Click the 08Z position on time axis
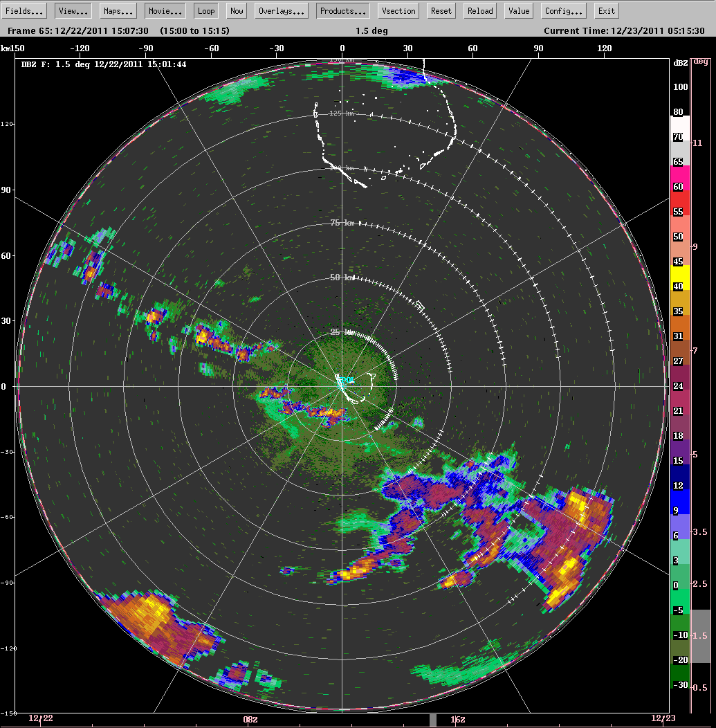The image size is (716, 728). pyautogui.click(x=250, y=720)
